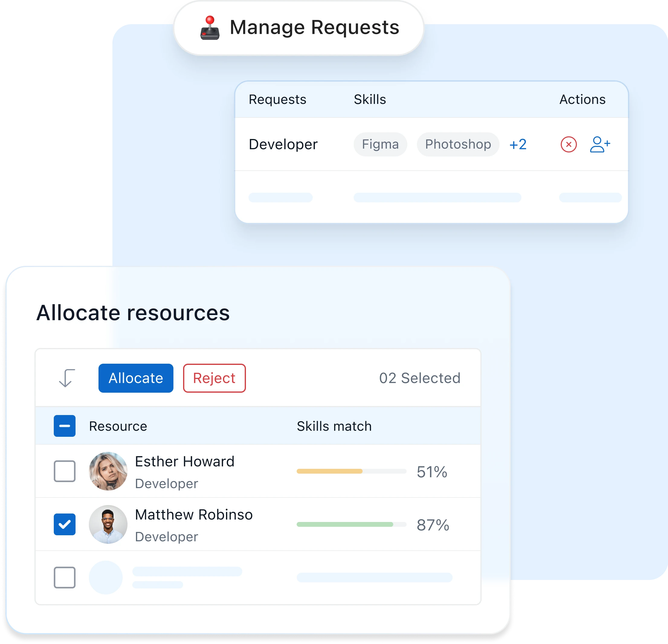Expand the +2 more skills indicator
The height and width of the screenshot is (644, 668).
518,144
